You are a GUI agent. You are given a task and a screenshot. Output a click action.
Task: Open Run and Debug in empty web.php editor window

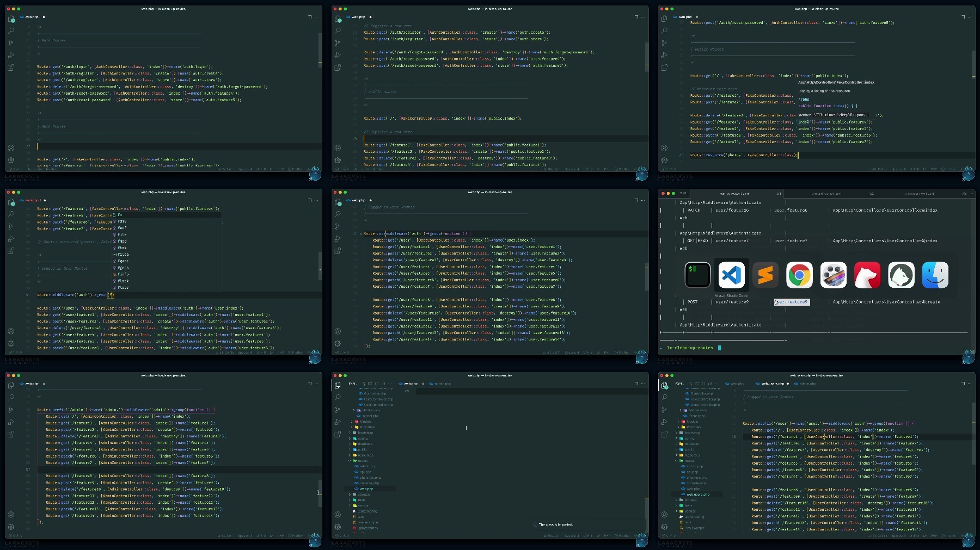(x=338, y=422)
